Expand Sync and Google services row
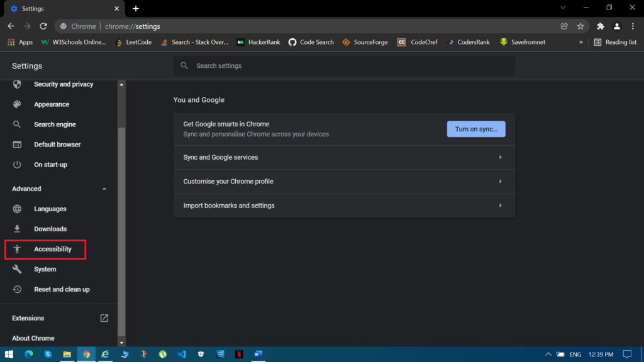The width and height of the screenshot is (644, 362). pyautogui.click(x=344, y=157)
